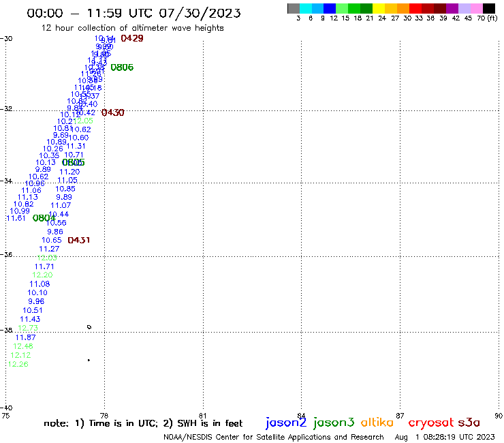
Task: Click the date range title text
Action: [133, 13]
